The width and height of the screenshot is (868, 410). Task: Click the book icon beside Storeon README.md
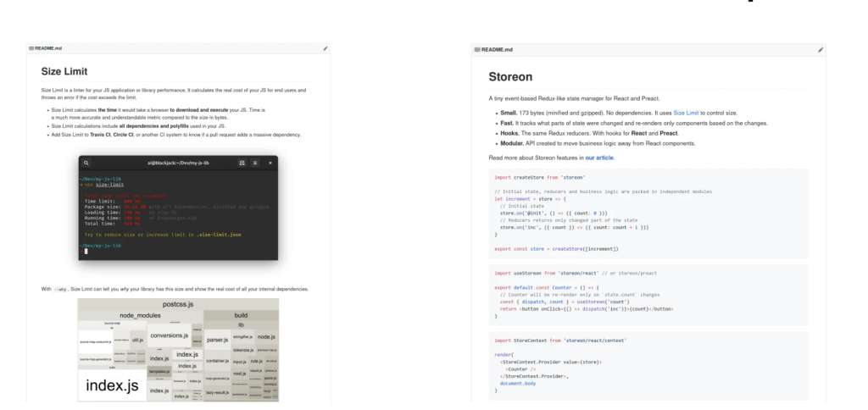pos(478,50)
